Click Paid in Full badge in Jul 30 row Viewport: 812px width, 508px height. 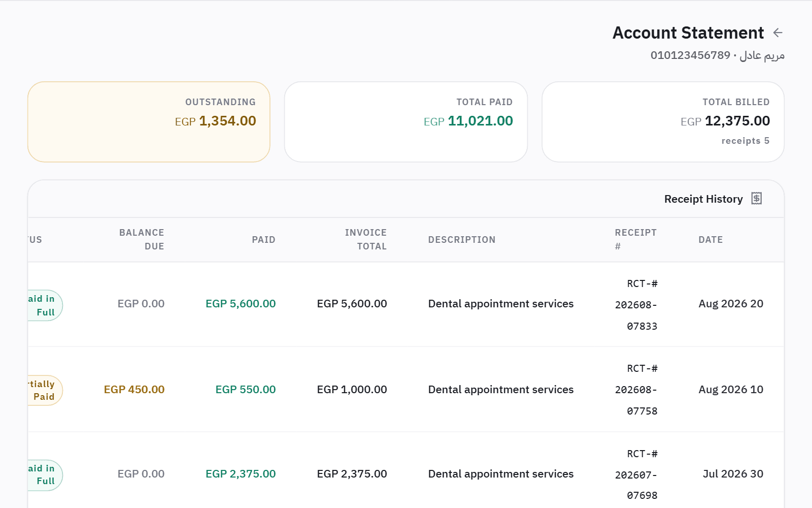[45, 475]
